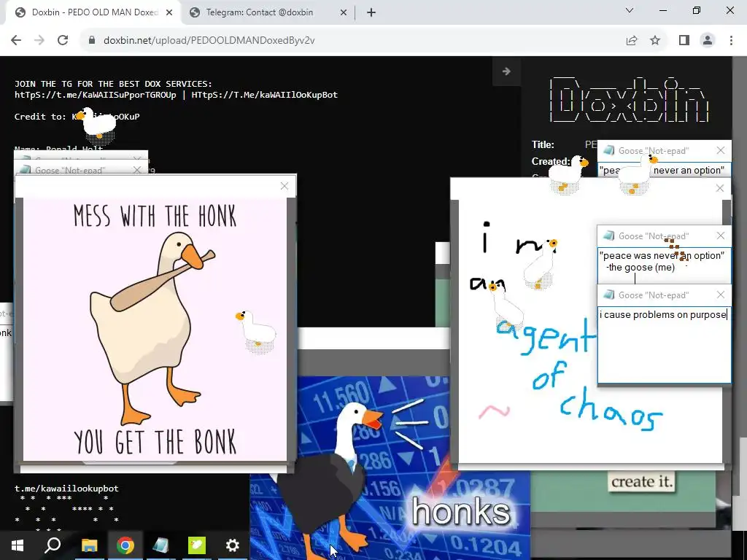
Task: Click the goose covering the 'Credit to' line
Action: 97,125
